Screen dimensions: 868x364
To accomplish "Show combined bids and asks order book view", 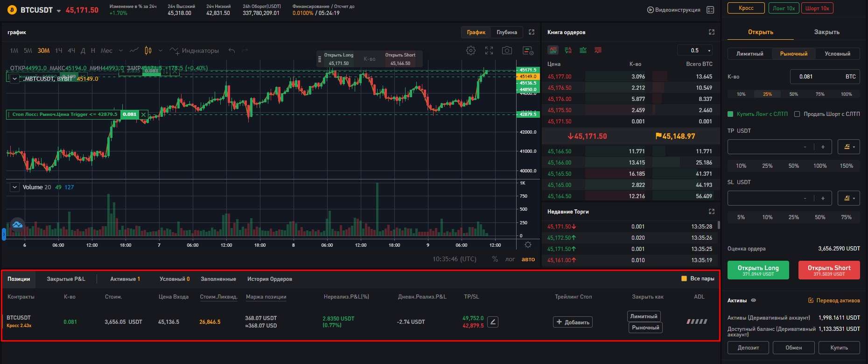I will tap(553, 50).
